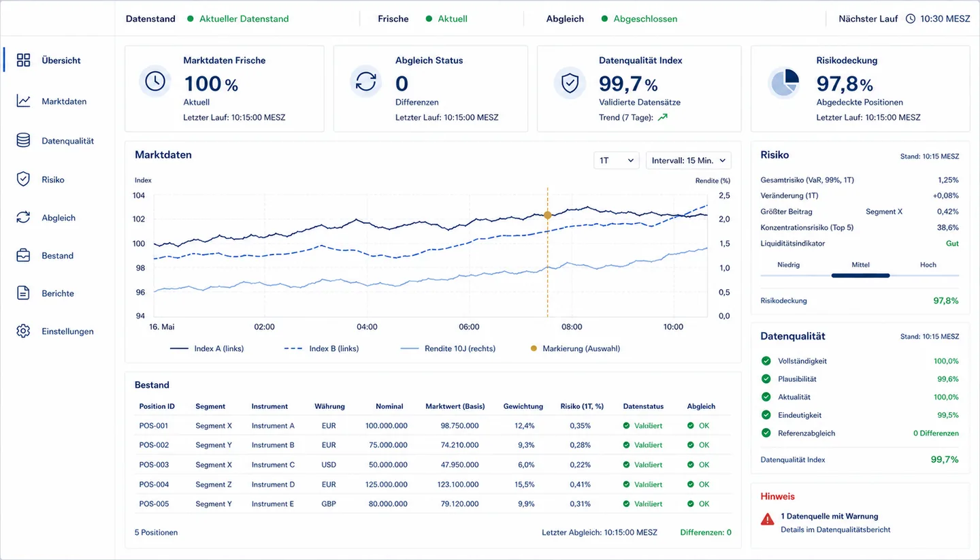The image size is (980, 560).
Task: Click the shield icon on Datenqualität Index card
Action: pyautogui.click(x=570, y=82)
